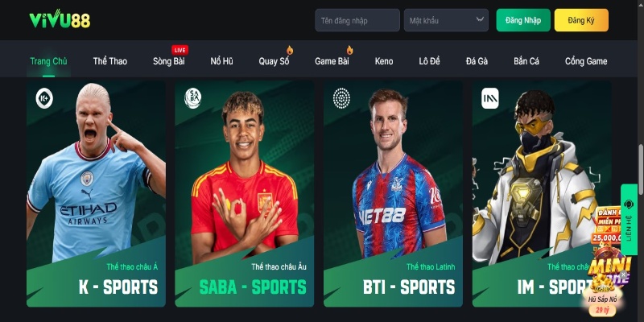Close the Mini Game popup
Image resolution: width=644 pixels, height=322 pixels.
click(x=623, y=274)
